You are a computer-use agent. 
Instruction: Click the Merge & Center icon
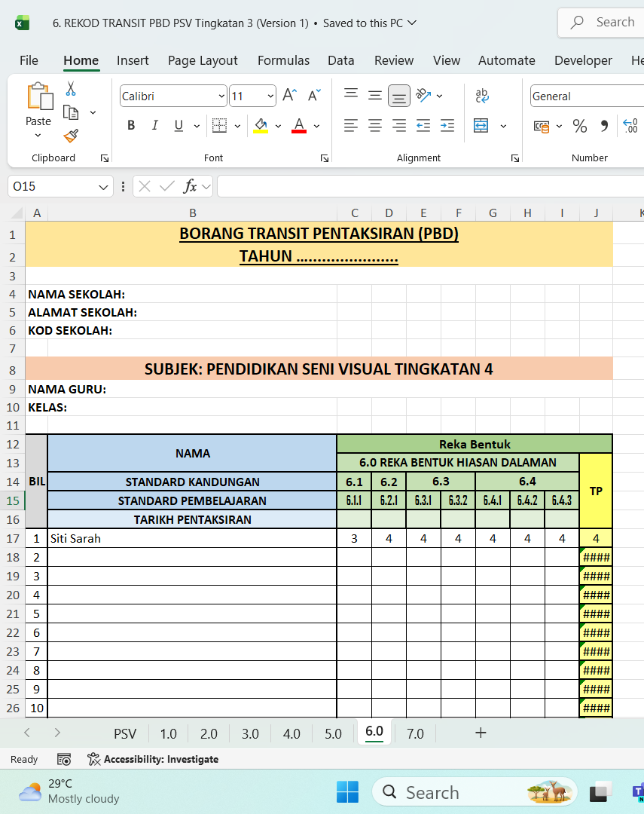click(481, 126)
